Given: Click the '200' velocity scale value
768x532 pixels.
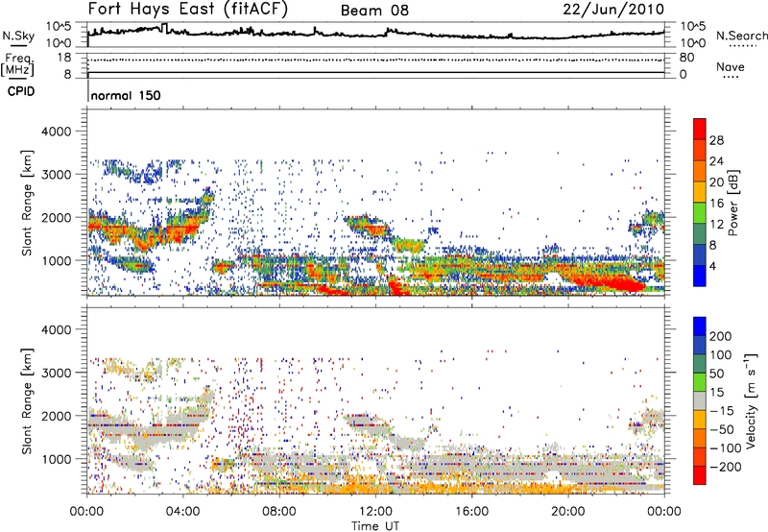Looking at the screenshot, I should [721, 336].
